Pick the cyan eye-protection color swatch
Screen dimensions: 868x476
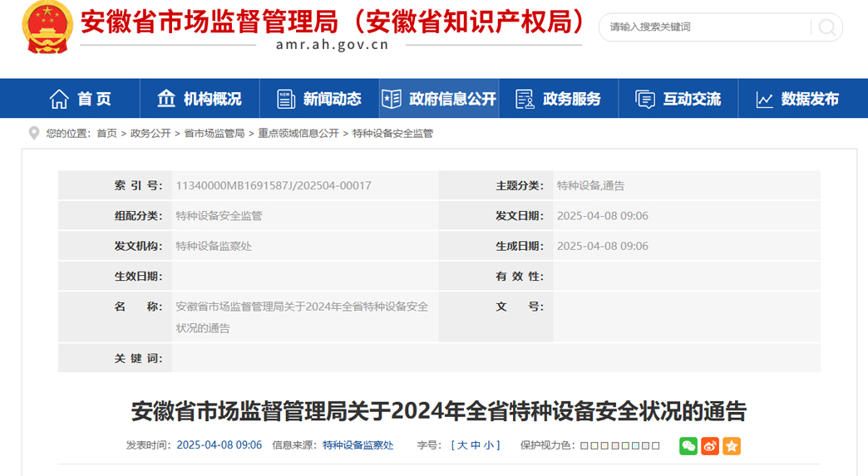634,445
